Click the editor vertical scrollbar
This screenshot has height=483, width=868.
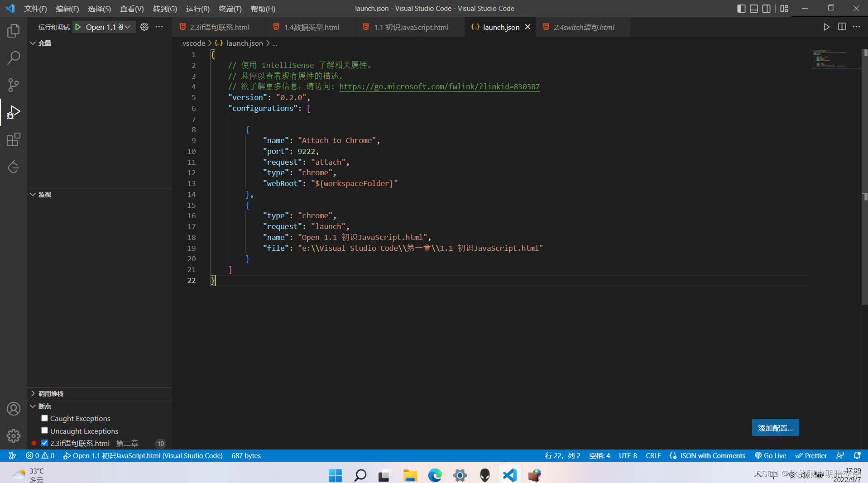[x=865, y=177]
